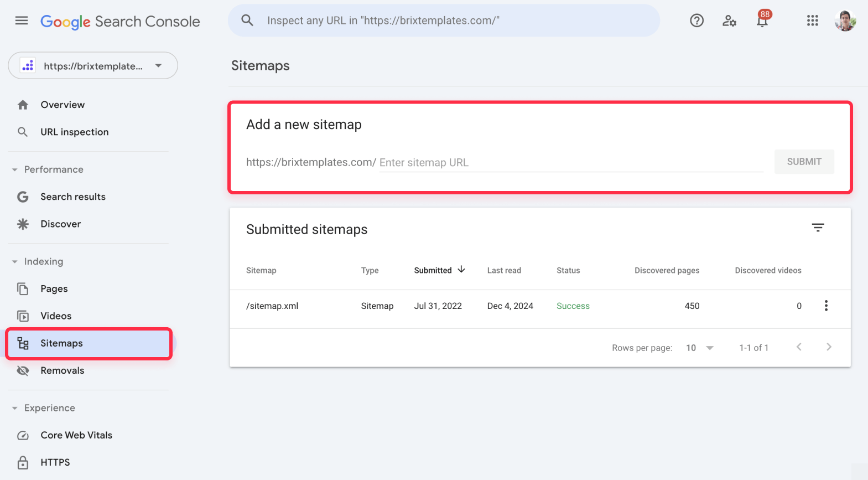The image size is (868, 480).
Task: Click the SUBMIT sitemap button
Action: click(804, 162)
